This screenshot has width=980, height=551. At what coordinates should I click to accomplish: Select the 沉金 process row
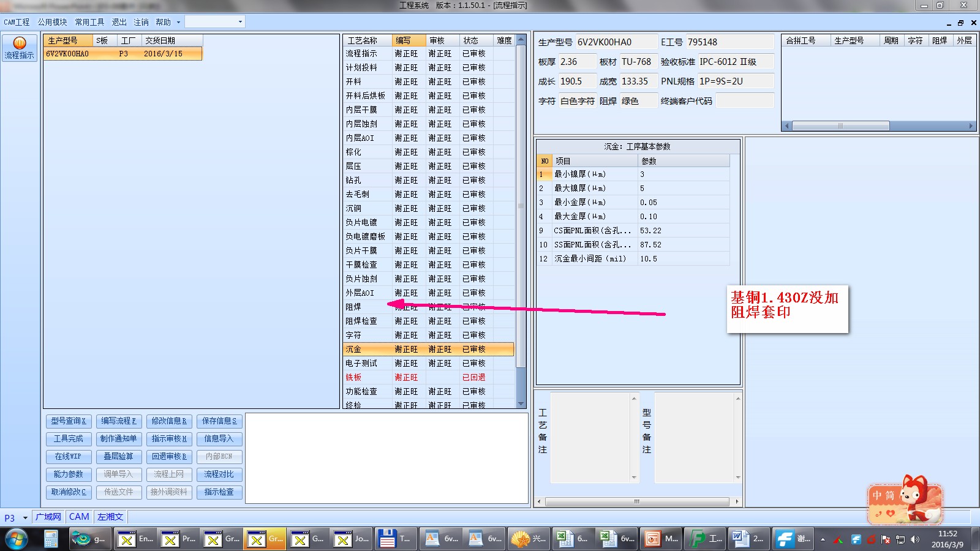[429, 350]
